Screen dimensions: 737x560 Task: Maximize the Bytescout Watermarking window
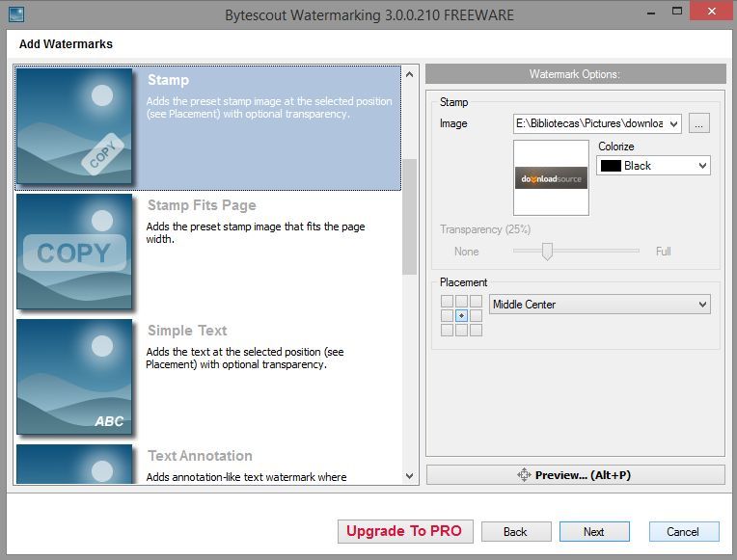[x=677, y=12]
